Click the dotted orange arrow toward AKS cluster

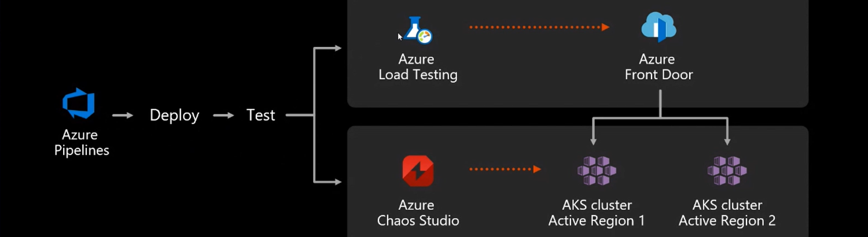pos(505,169)
